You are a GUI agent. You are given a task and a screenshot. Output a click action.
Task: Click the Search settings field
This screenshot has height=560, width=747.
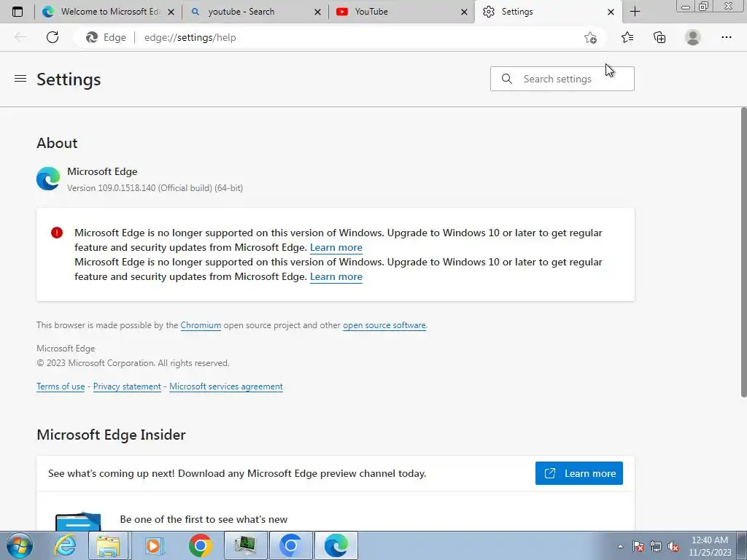point(562,79)
